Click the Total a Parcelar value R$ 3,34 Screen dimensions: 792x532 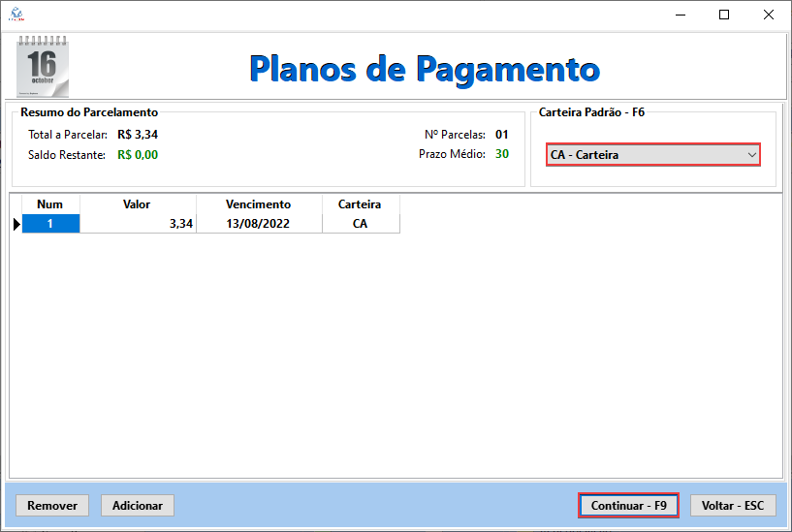click(138, 135)
